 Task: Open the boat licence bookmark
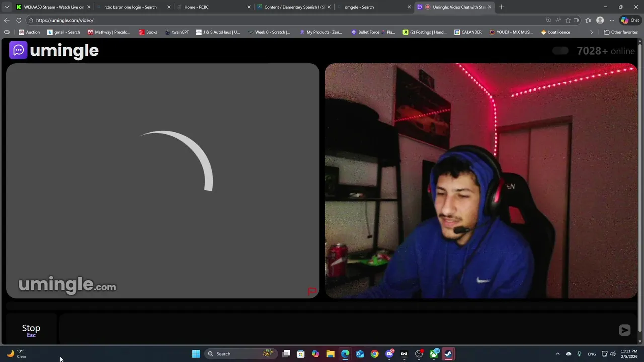coord(555,32)
